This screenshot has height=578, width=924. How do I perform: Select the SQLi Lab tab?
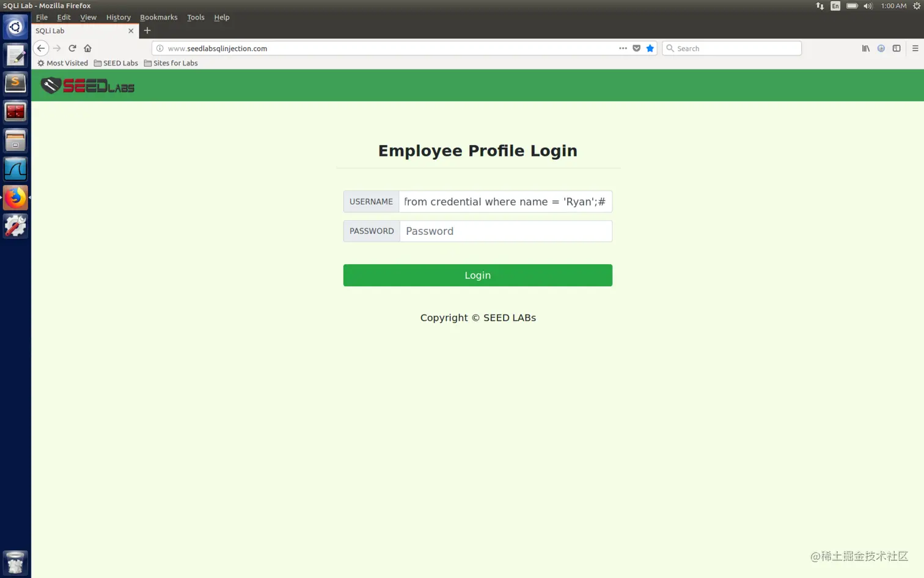tap(85, 31)
